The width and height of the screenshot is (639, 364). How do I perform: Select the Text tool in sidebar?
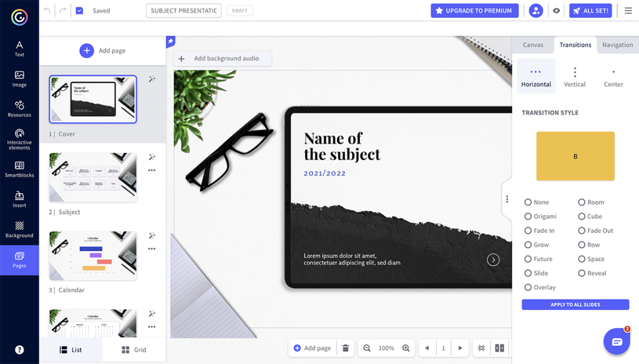(19, 49)
